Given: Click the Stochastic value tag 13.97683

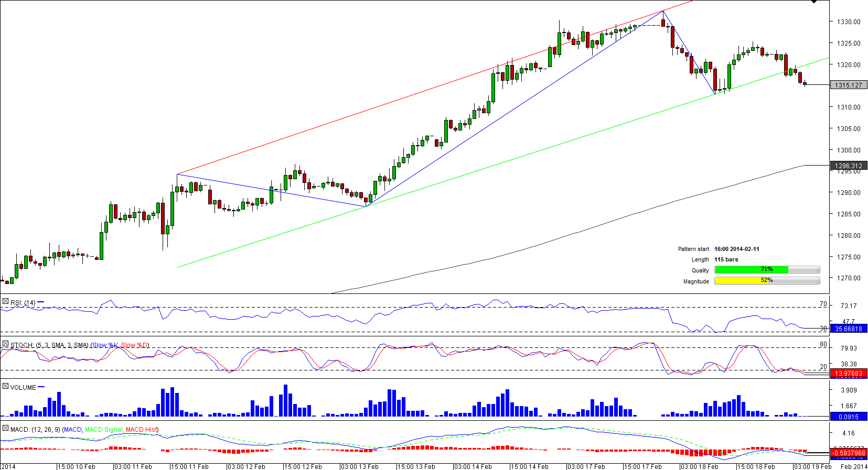Looking at the screenshot, I should pos(848,374).
